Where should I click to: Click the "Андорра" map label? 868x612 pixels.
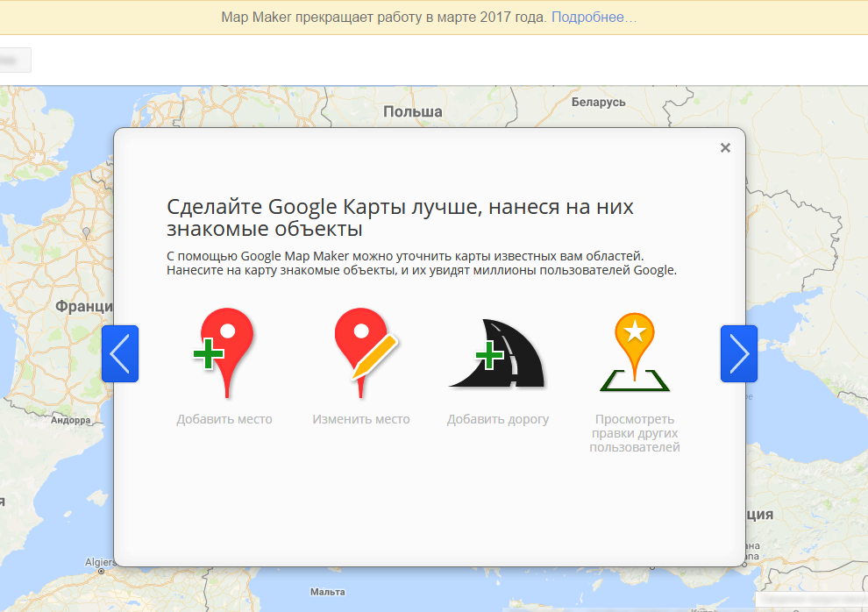click(x=71, y=420)
